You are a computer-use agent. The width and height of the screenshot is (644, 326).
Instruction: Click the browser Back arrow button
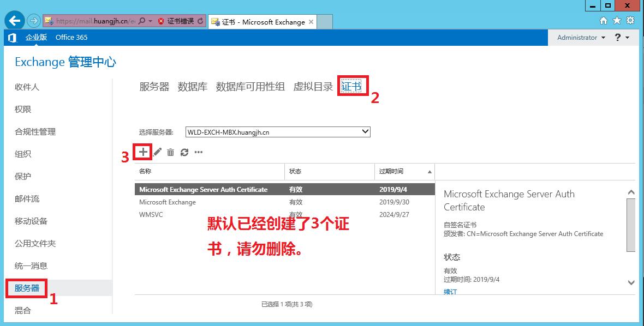(15, 21)
